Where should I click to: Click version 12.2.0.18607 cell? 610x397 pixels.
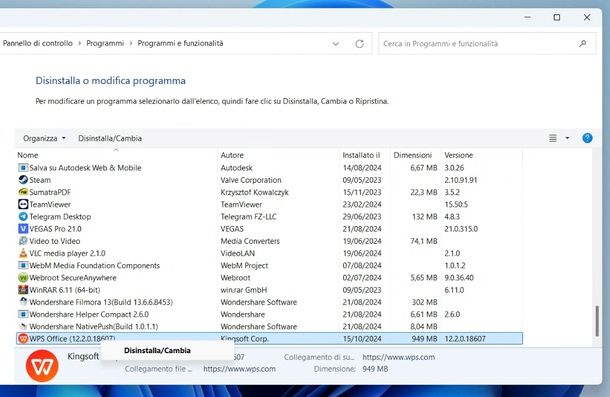[465, 339]
